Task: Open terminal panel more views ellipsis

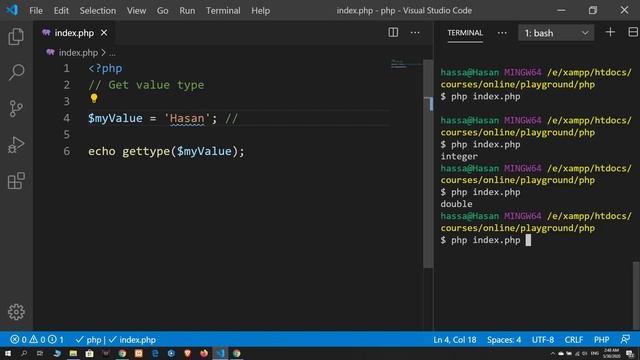Action: coord(502,33)
